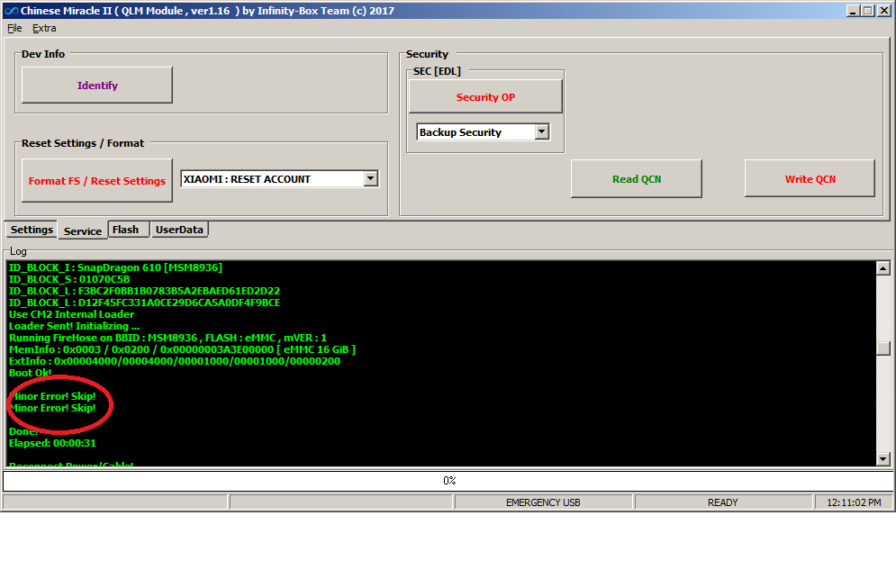Click the Identify button
Screen dimensions: 896x588
97,86
